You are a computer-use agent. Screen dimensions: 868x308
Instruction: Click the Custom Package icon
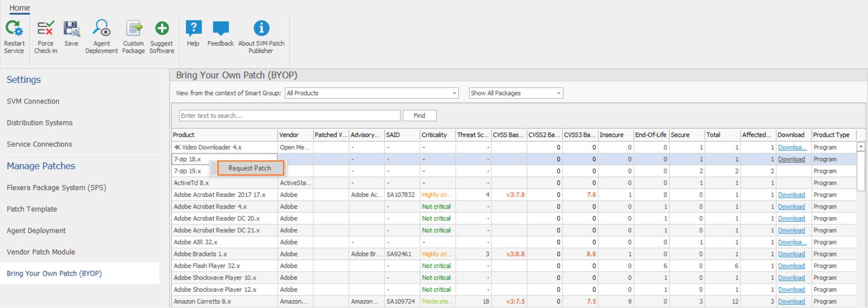pos(134,28)
